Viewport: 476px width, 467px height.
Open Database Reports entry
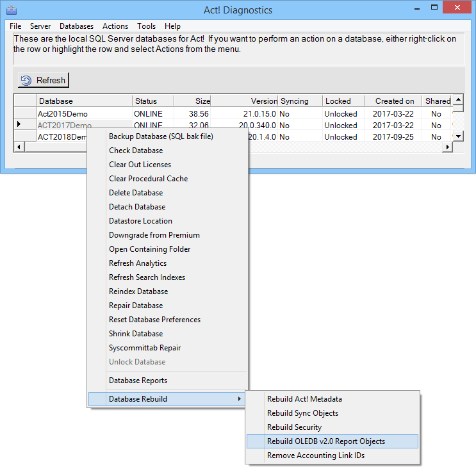pyautogui.click(x=167, y=381)
